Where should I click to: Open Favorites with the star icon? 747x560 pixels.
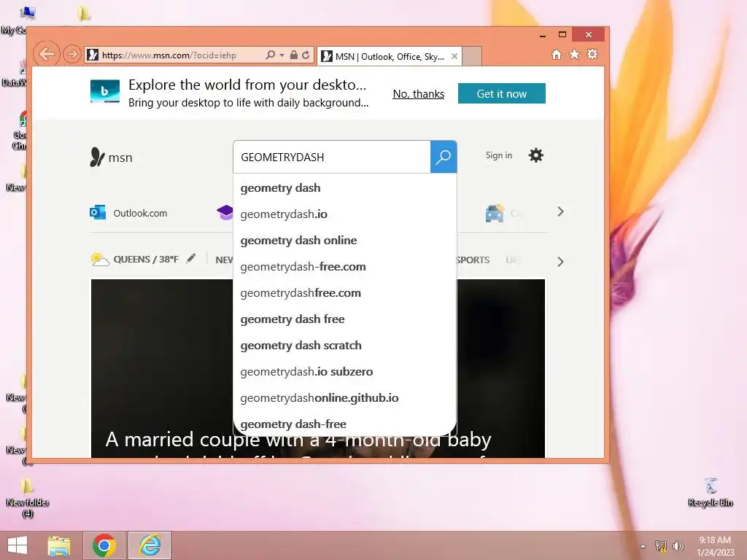575,55
